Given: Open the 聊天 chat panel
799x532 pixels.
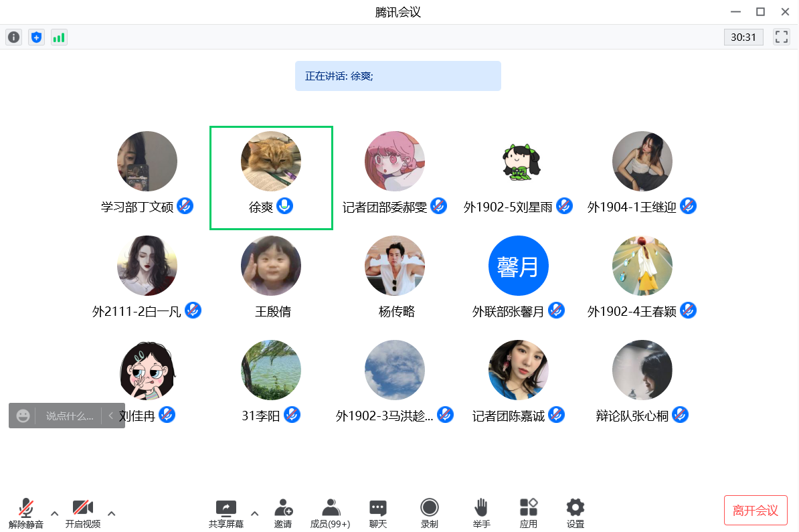Looking at the screenshot, I should [377, 514].
